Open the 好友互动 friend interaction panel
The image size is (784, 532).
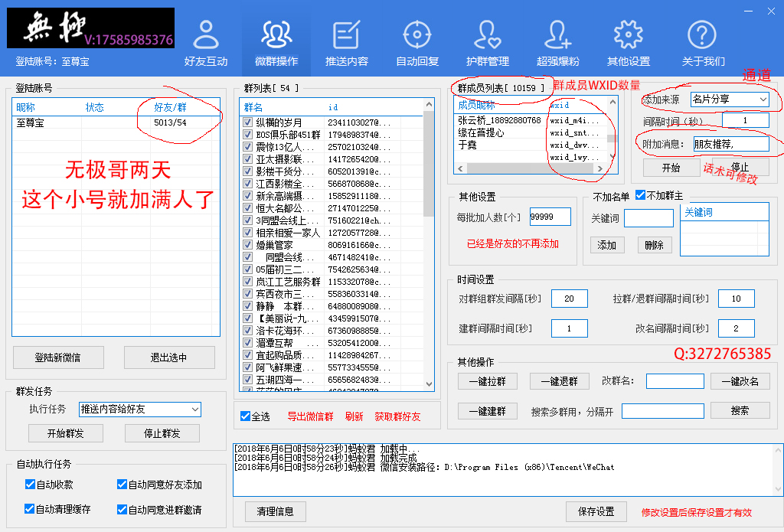click(x=206, y=38)
